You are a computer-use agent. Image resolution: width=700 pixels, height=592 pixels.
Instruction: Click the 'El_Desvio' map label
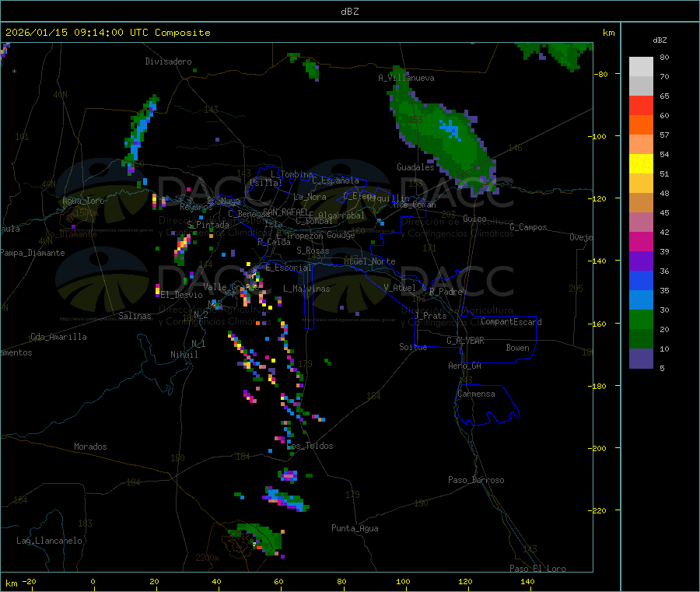pyautogui.click(x=181, y=295)
